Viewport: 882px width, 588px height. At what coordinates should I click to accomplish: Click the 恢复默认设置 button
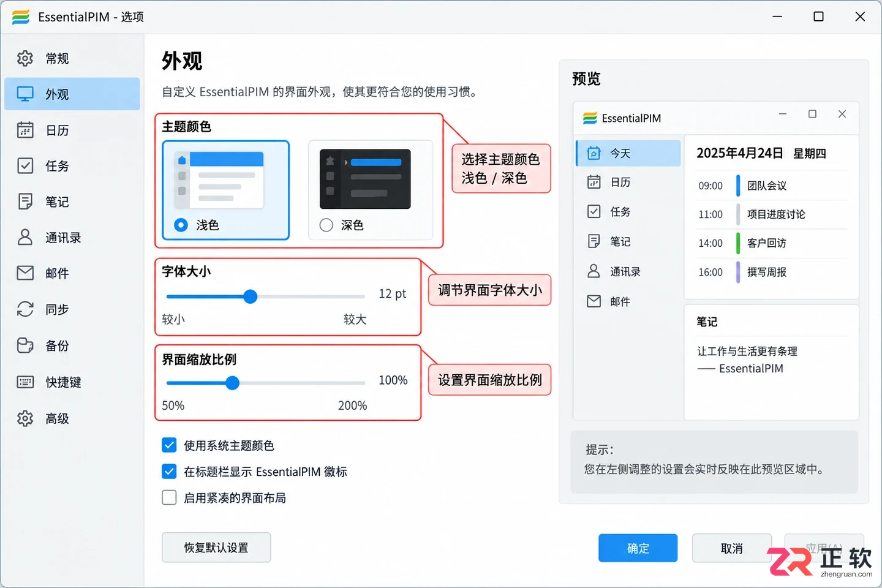(x=216, y=548)
